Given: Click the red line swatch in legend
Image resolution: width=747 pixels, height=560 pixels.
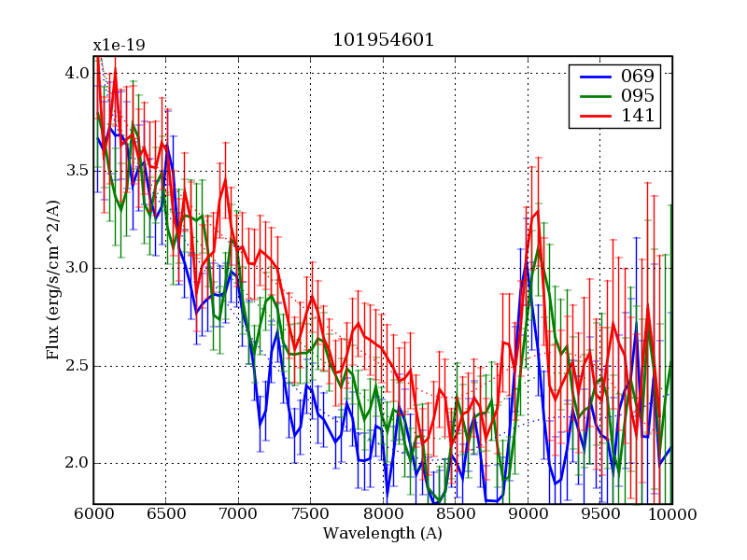Looking at the screenshot, I should 592,117.
